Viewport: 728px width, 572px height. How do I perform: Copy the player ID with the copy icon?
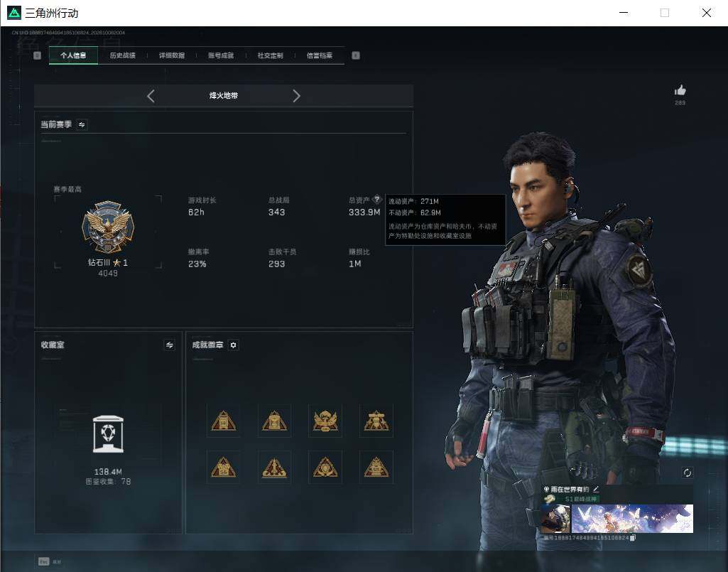pos(632,538)
